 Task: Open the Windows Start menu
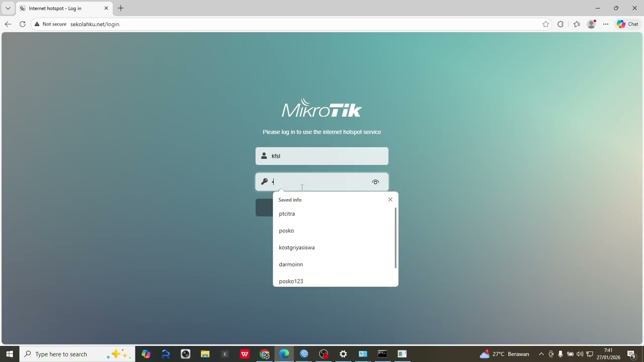click(10, 354)
